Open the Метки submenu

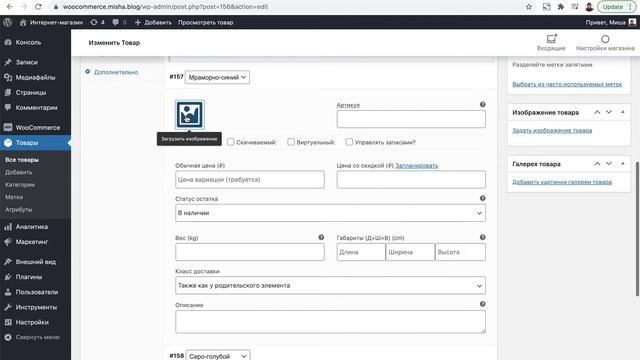(14, 197)
